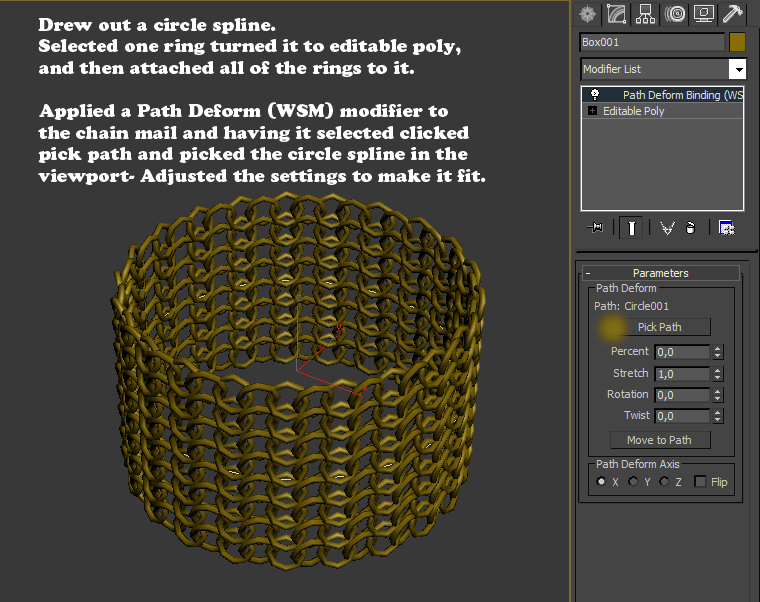Open the Create command panel tab
Image resolution: width=760 pixels, height=602 pixels.
point(587,14)
